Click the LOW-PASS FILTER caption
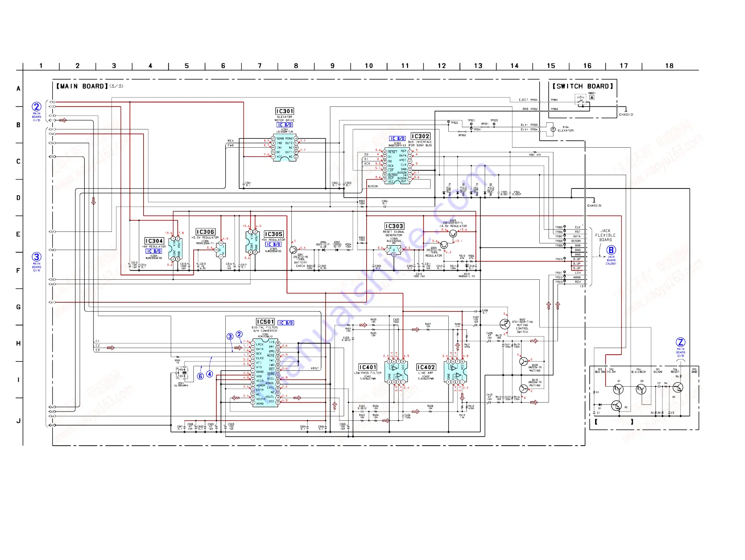Screen dimensions: 745x560 coord(368,373)
